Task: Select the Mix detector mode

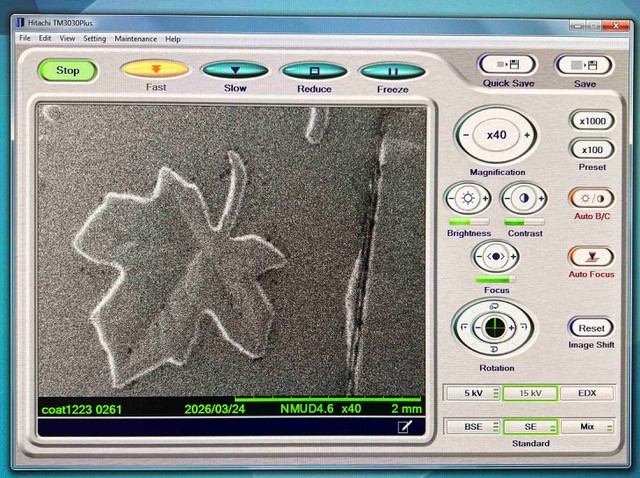Action: (x=587, y=426)
